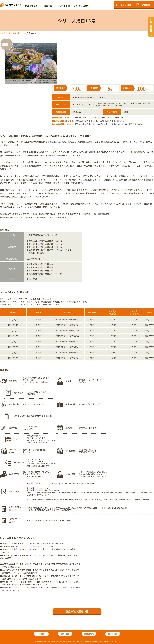Screen dimensions: 154x644
Task: Click the coin stack icon beside 募集単位
Action: [3, 427]
